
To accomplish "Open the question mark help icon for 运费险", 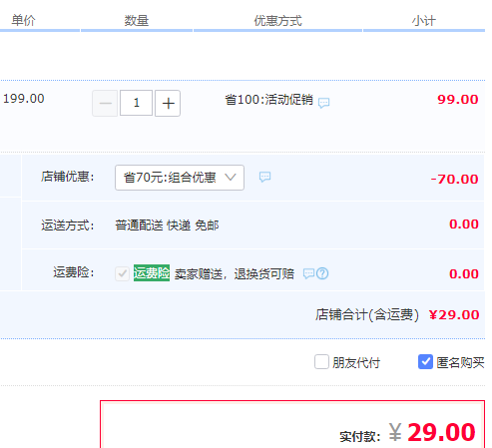I will (322, 273).
